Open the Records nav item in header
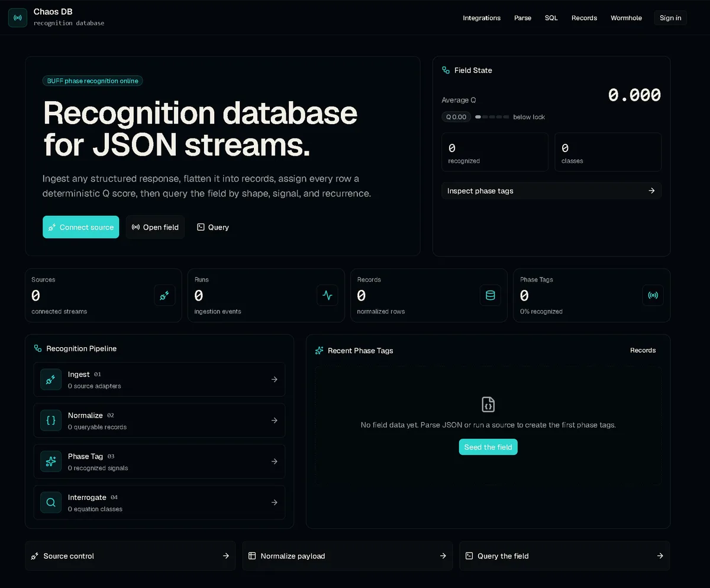 click(x=584, y=18)
